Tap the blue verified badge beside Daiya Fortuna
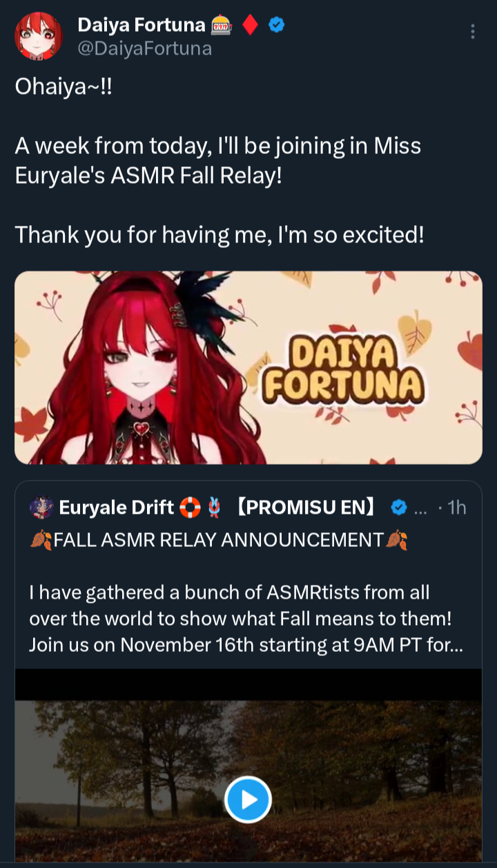 tap(277, 26)
